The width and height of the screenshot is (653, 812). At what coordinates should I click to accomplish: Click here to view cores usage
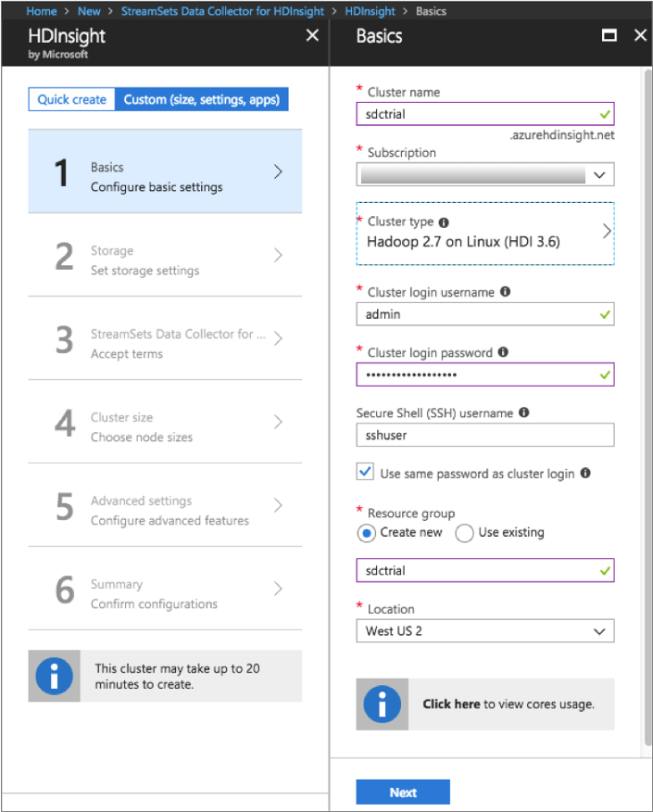click(x=451, y=704)
